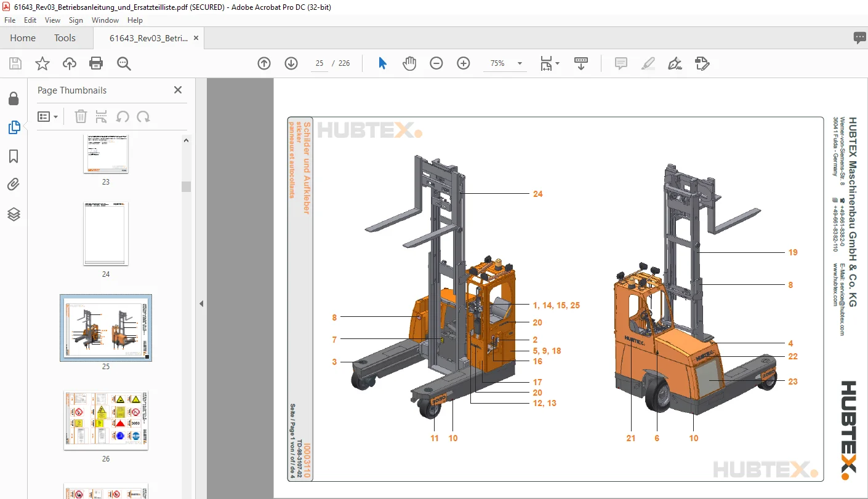Screen dimensions: 868x499
Task: Print the document with the printer icon
Action: (96, 63)
